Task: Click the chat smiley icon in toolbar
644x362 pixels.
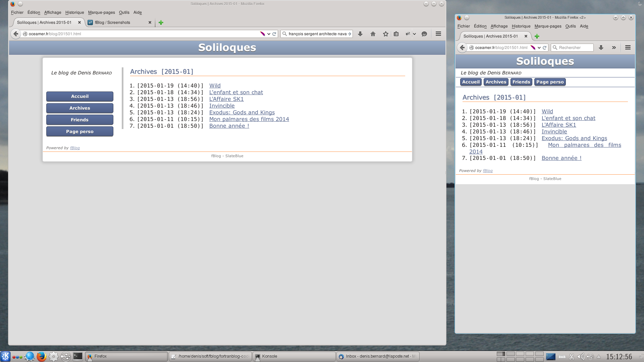Action: pyautogui.click(x=424, y=34)
